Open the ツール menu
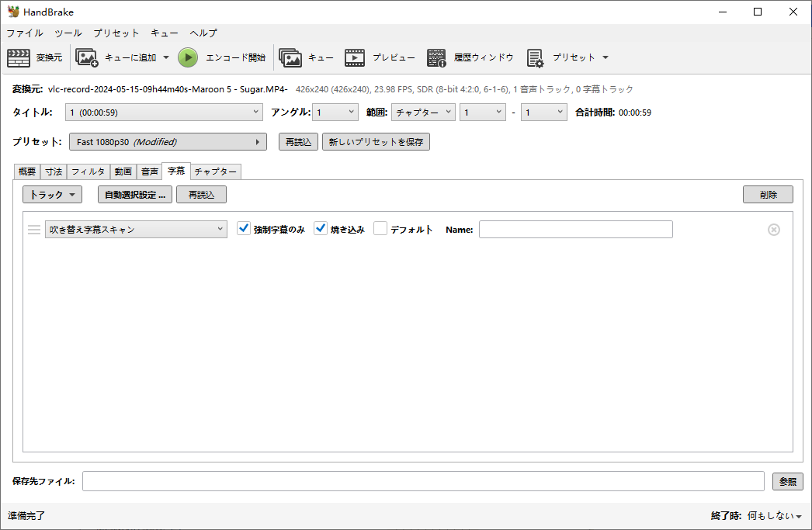812x530 pixels. (x=68, y=33)
